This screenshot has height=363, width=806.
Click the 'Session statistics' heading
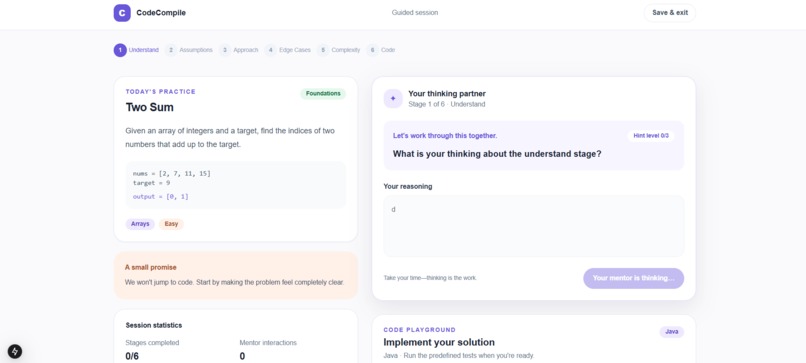click(154, 325)
